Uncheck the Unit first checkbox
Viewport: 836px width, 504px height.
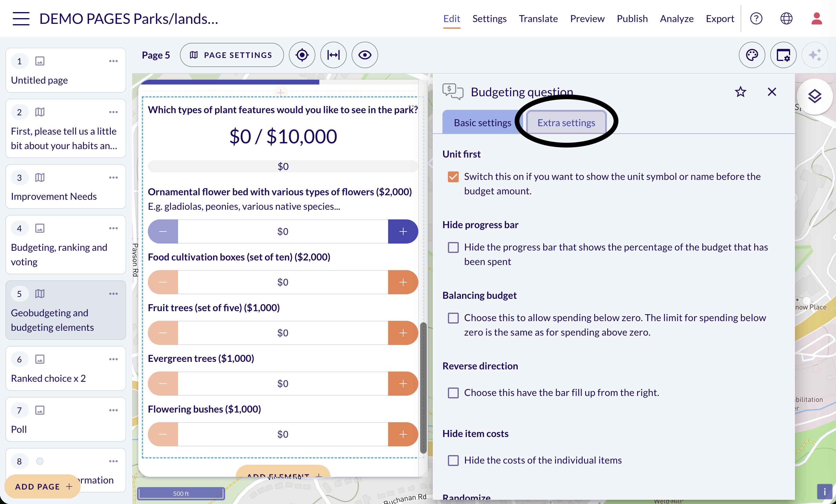tap(453, 177)
